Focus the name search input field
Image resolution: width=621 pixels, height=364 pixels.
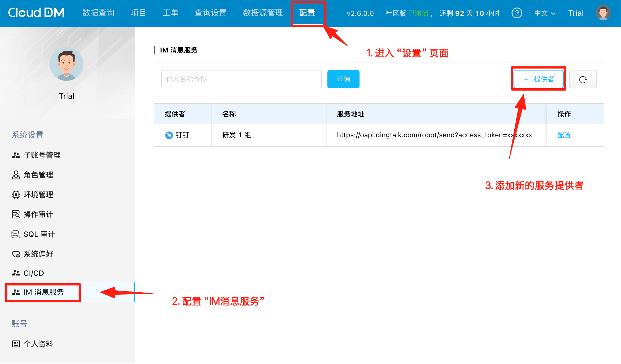click(x=241, y=79)
